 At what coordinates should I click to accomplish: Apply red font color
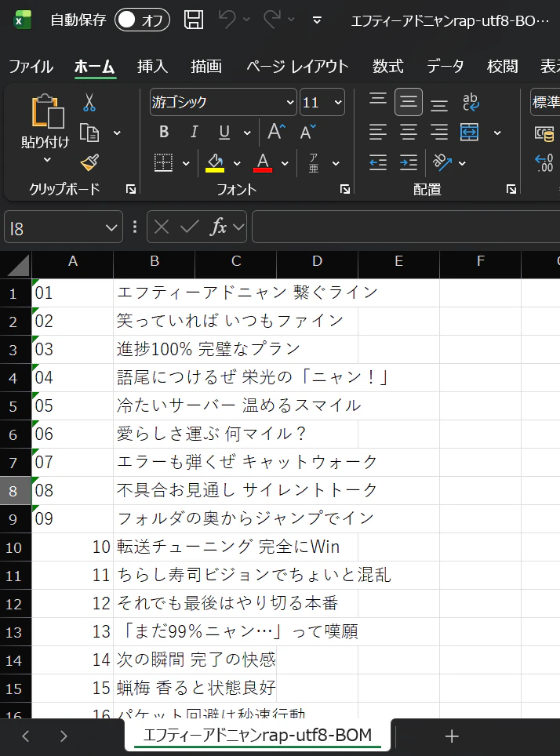point(263,162)
